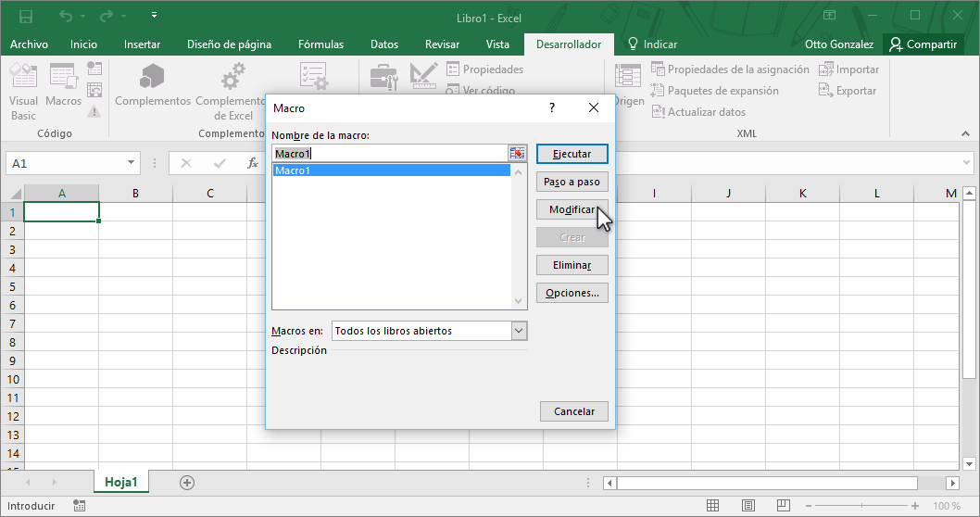Open the Visual Basic editor

coord(23,92)
